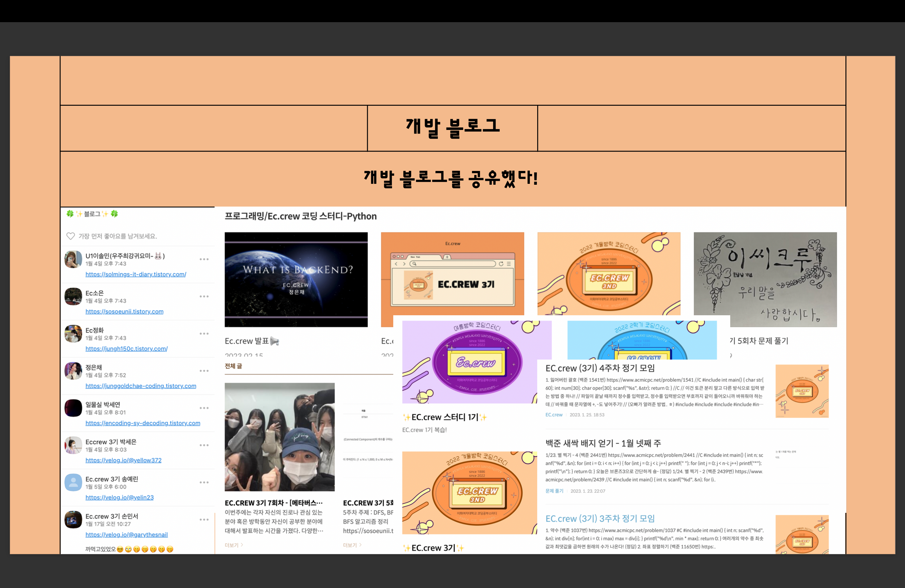Click the heart like icon under 블로그

tap(70, 236)
